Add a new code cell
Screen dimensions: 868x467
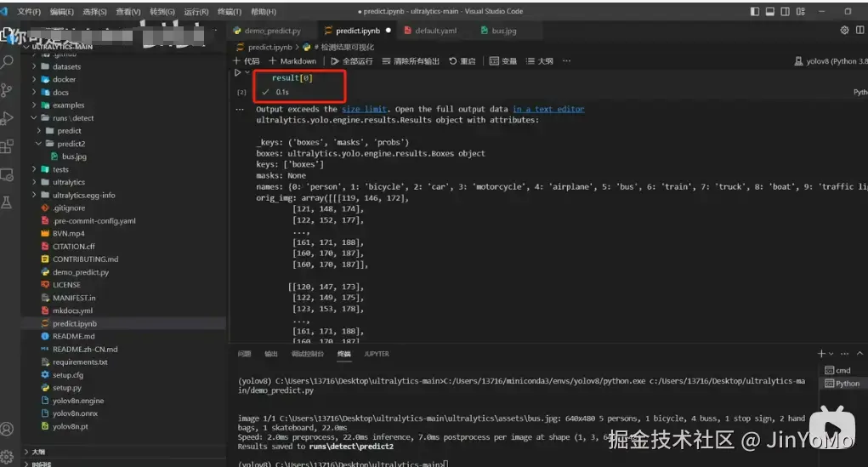click(247, 61)
